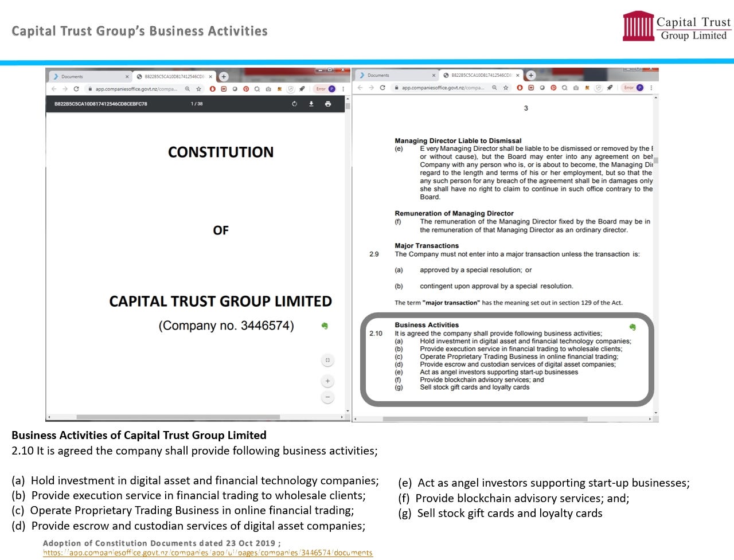Download the PDF from the left viewer toolbar
734x560 pixels.
click(x=311, y=104)
